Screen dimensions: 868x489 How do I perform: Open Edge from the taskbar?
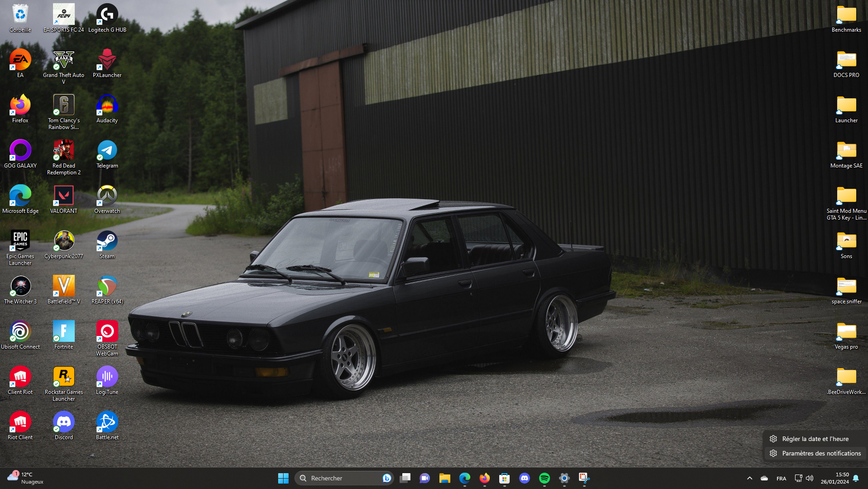(464, 478)
